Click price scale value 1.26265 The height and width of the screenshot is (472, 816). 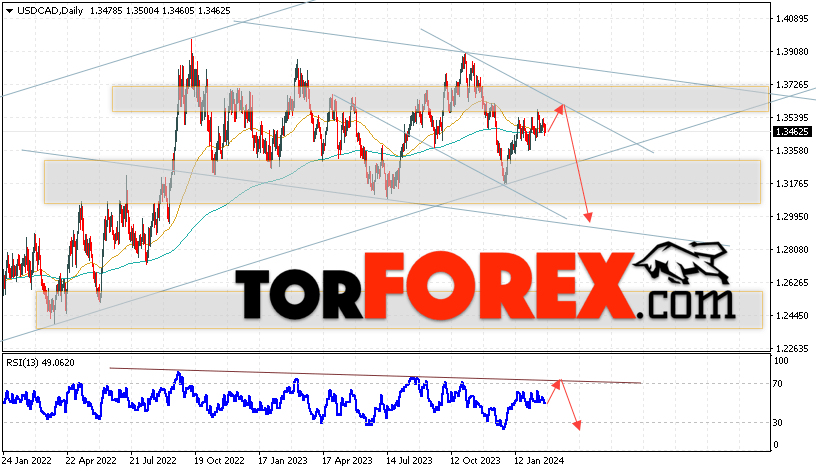792,283
